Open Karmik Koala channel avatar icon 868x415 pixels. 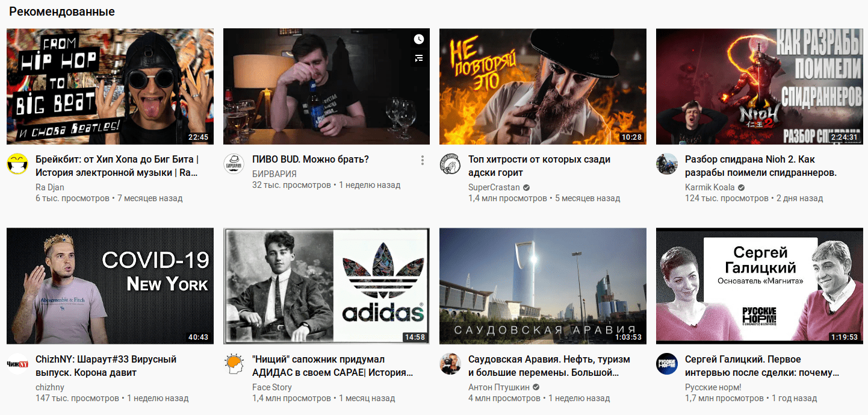click(667, 164)
